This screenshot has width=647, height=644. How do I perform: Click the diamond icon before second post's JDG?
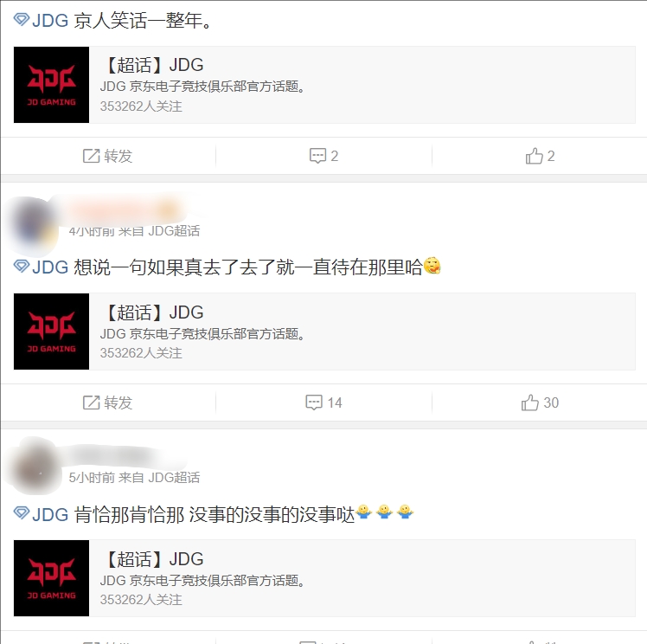[21, 267]
